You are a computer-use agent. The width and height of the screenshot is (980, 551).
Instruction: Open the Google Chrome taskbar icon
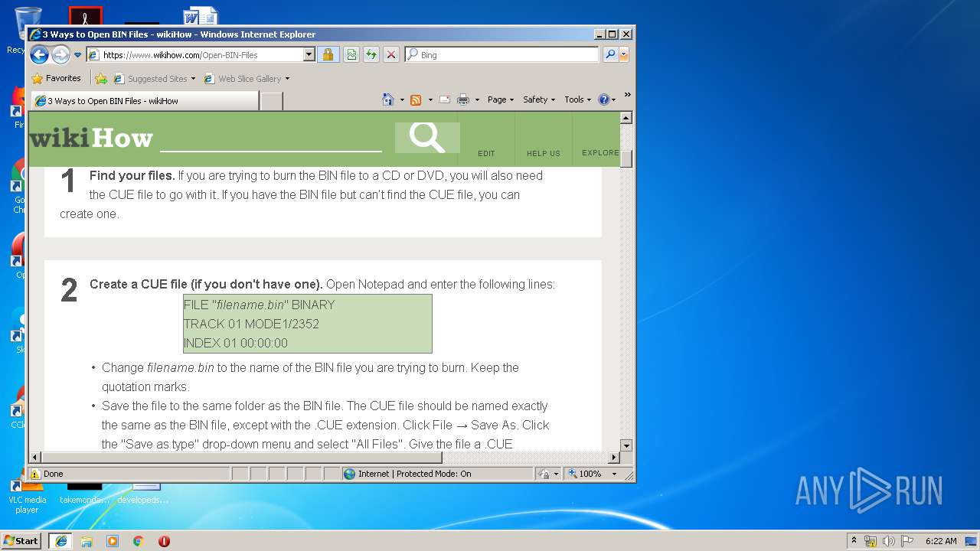click(139, 541)
